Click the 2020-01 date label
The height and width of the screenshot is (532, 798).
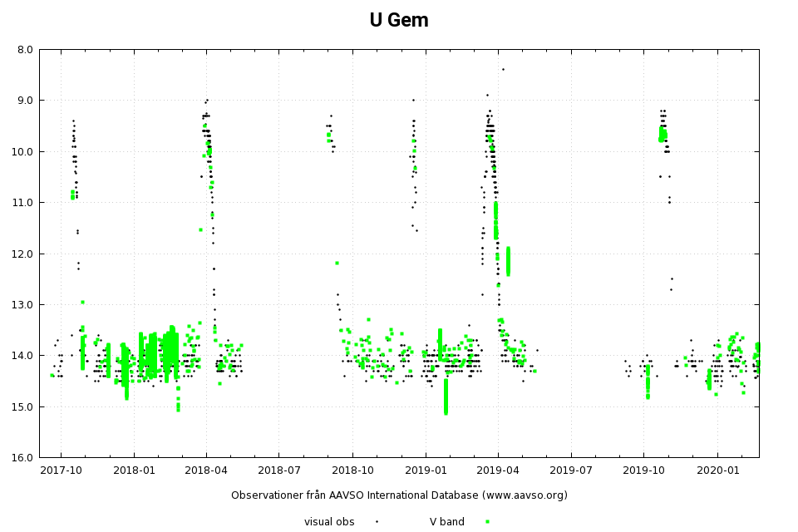tap(718, 470)
